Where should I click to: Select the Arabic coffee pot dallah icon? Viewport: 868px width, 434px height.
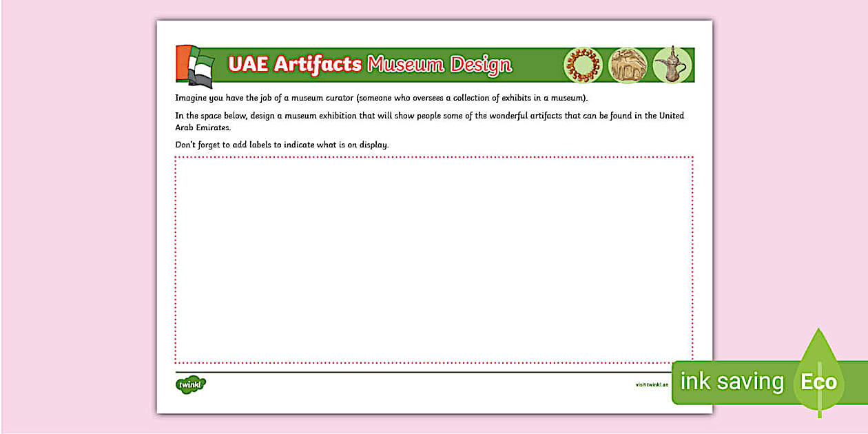click(672, 63)
